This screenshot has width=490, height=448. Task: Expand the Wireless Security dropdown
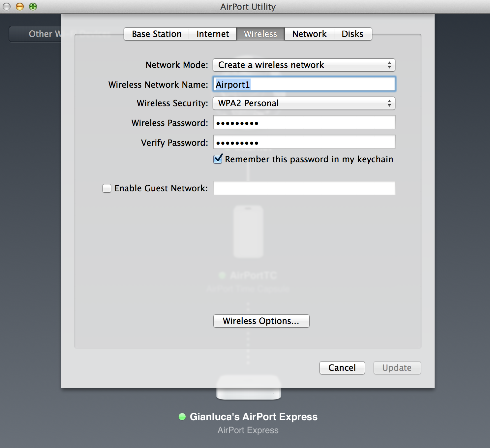(x=304, y=103)
